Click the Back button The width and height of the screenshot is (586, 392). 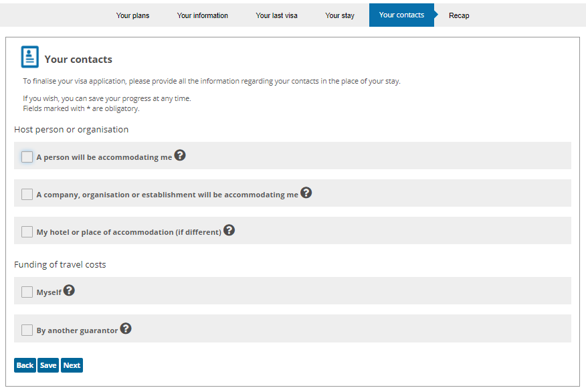click(25, 365)
